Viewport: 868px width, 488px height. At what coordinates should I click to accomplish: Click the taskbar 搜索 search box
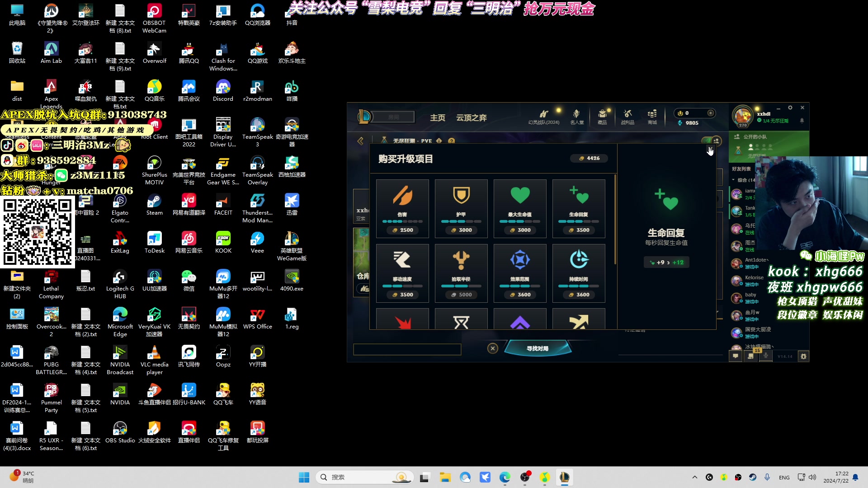[x=365, y=477]
